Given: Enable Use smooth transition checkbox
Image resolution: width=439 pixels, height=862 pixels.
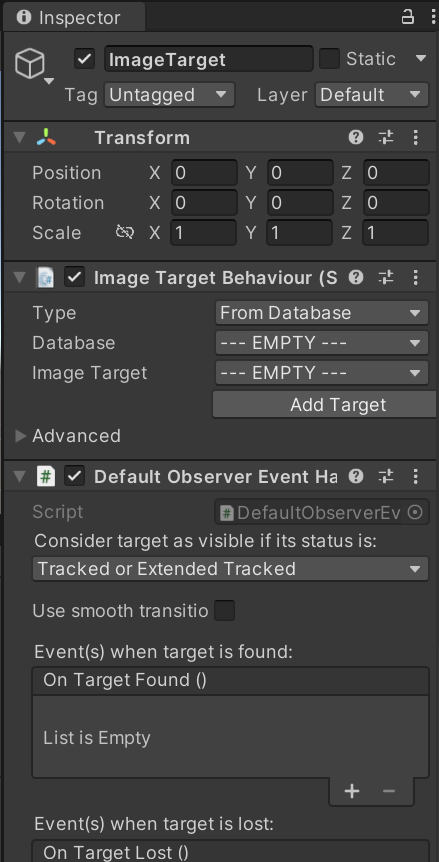Looking at the screenshot, I should tap(224, 611).
